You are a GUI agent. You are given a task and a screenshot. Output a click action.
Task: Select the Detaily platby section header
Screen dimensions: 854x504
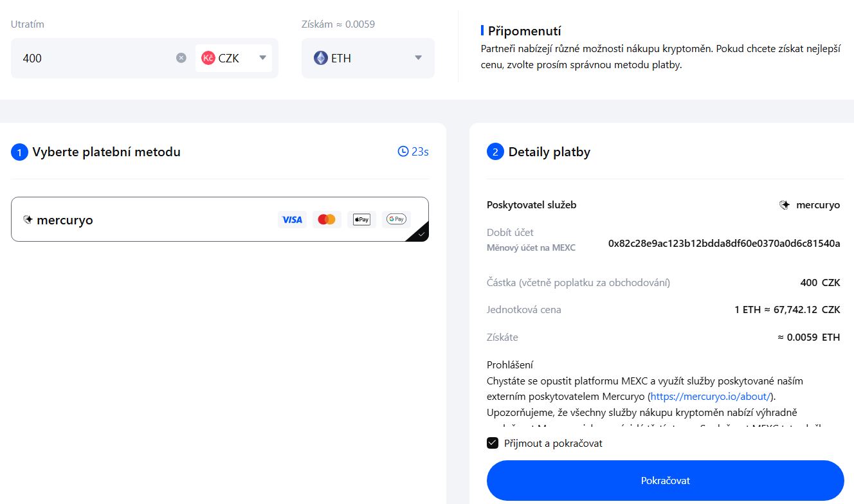(549, 152)
